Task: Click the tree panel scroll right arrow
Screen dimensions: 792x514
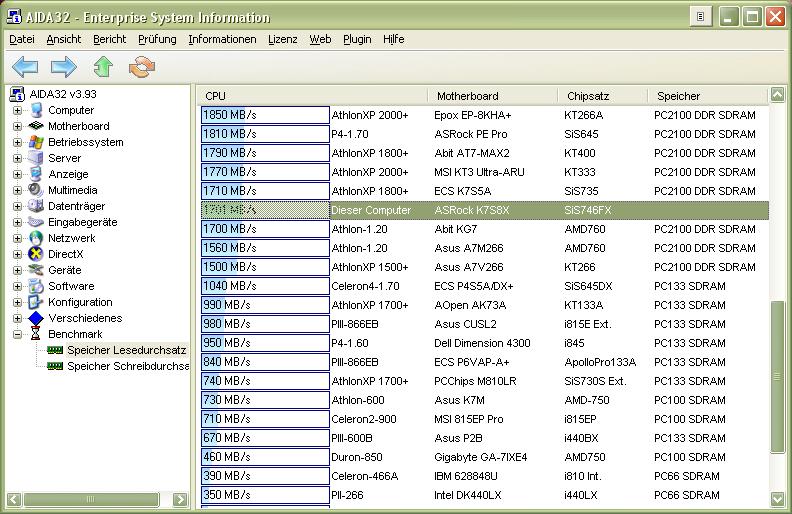Action: (180, 499)
